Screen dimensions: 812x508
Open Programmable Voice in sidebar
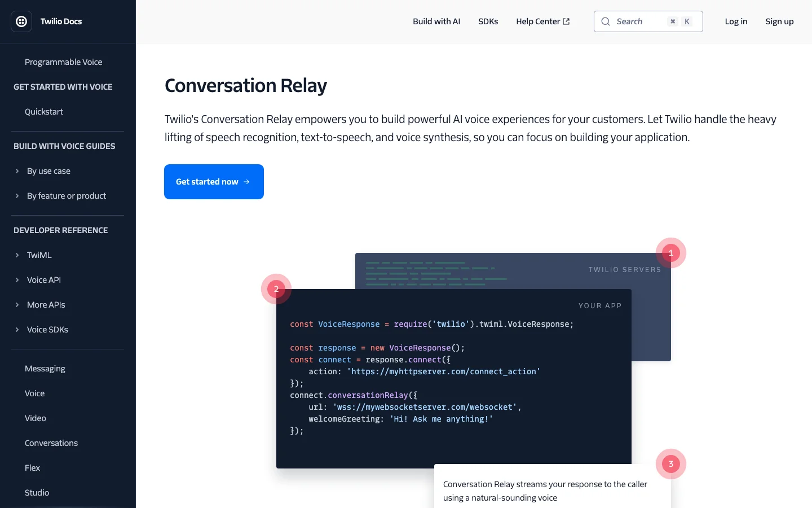[x=64, y=62]
